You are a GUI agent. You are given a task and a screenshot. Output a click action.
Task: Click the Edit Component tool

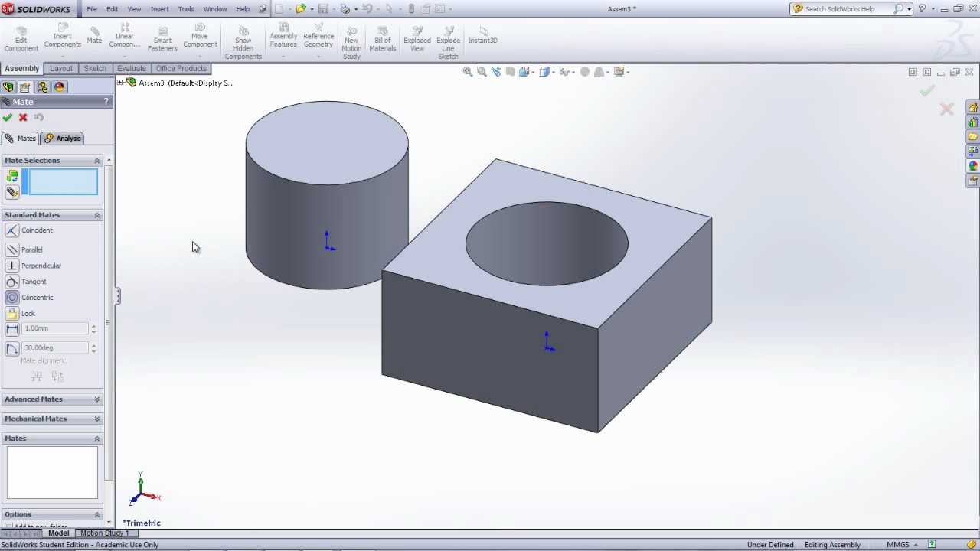click(x=21, y=39)
